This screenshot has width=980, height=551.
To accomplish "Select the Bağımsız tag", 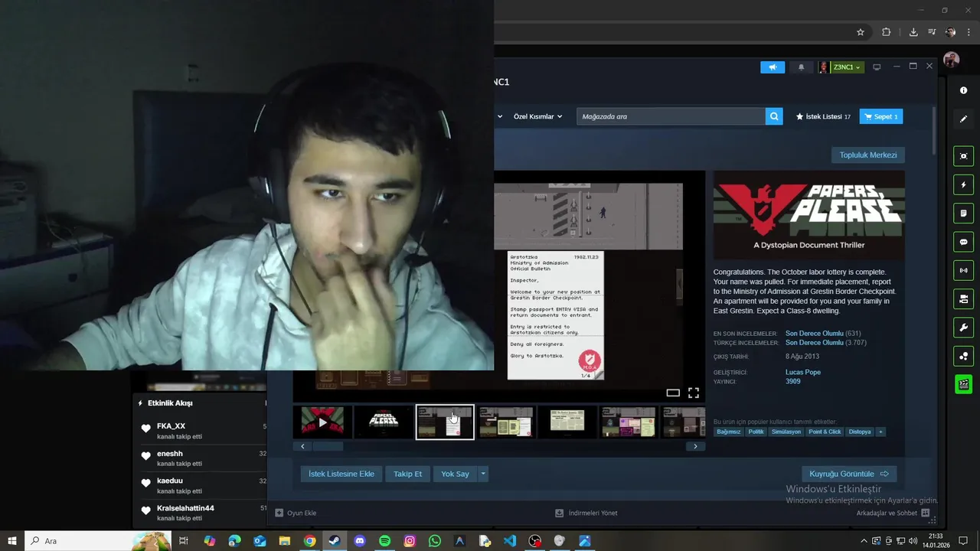I will point(728,432).
